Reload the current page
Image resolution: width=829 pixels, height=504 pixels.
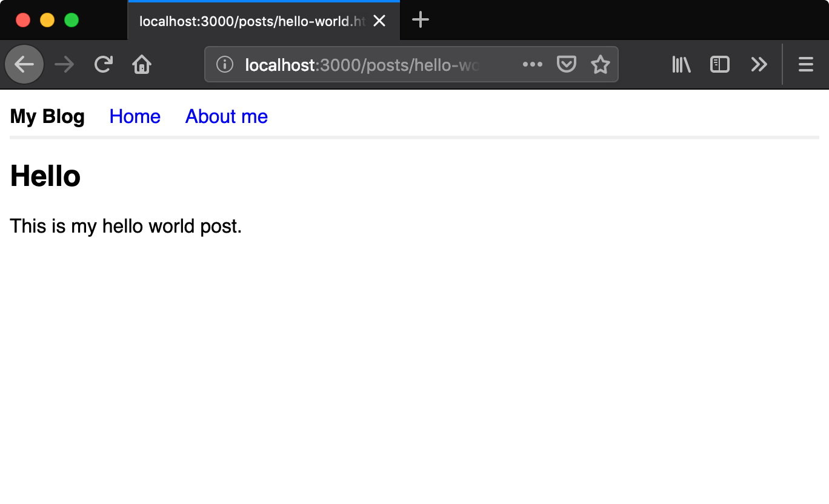click(x=104, y=64)
